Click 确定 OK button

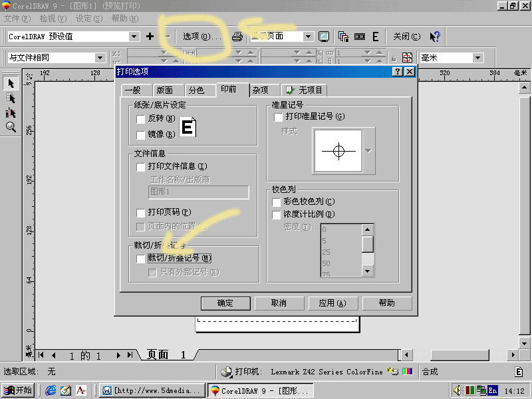225,303
